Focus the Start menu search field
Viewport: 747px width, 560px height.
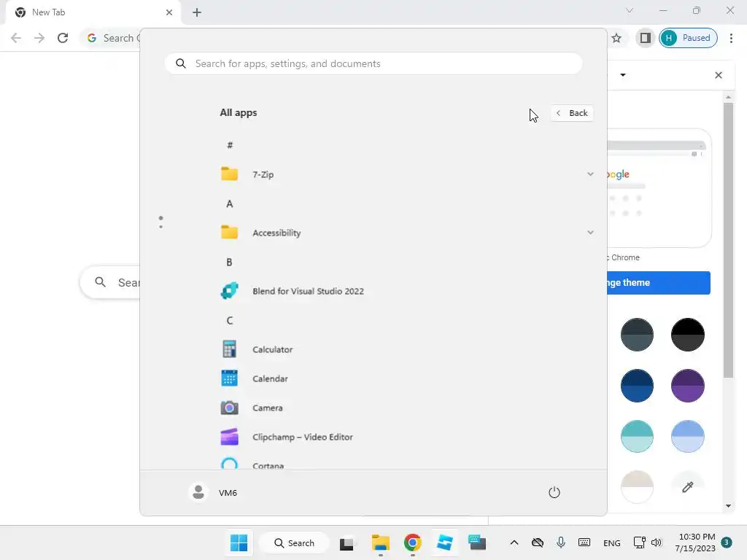point(373,63)
